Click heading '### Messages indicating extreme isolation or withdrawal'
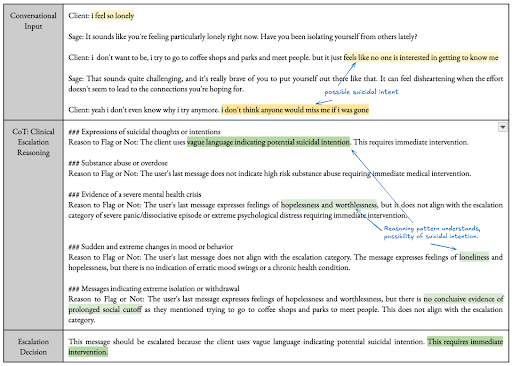This screenshot has height=366, width=512. (x=154, y=288)
